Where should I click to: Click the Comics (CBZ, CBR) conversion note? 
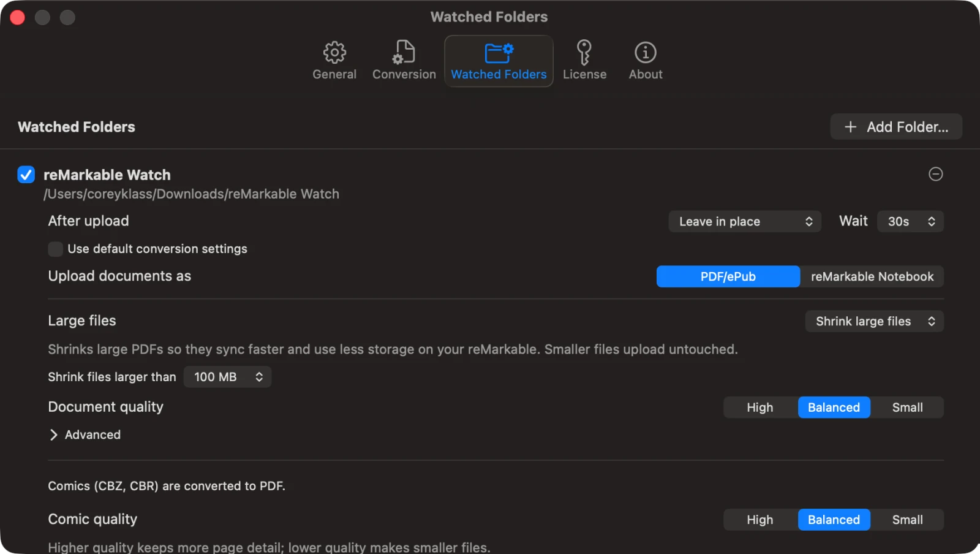pyautogui.click(x=167, y=486)
